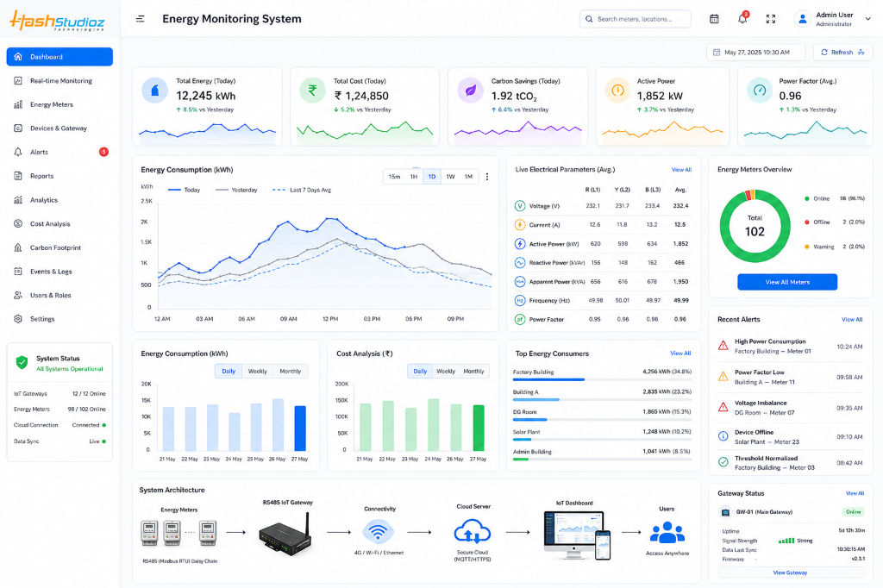Screen dimensions: 883x588
Task: Click the Frequency (Hz) row icon
Action: (x=520, y=301)
